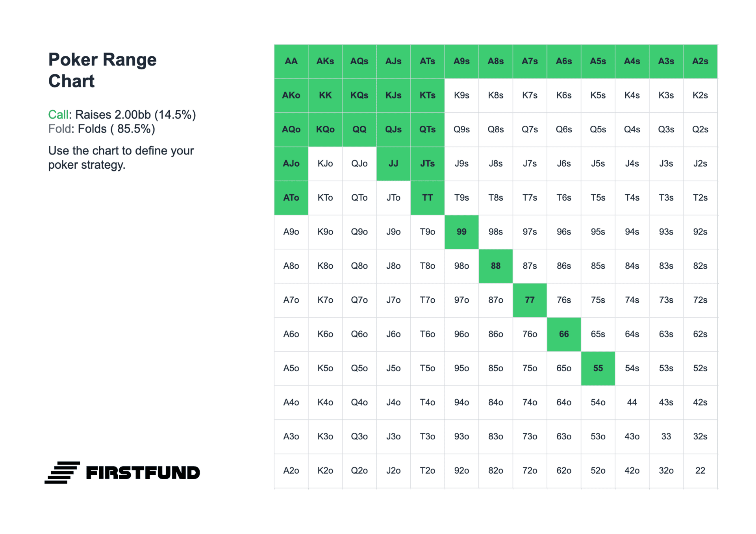
Task: Select the 72o hand cell
Action: pyautogui.click(x=530, y=471)
